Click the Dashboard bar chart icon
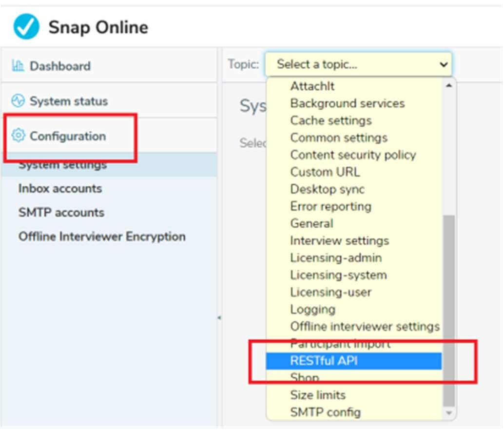The height and width of the screenshot is (430, 504). tap(18, 66)
